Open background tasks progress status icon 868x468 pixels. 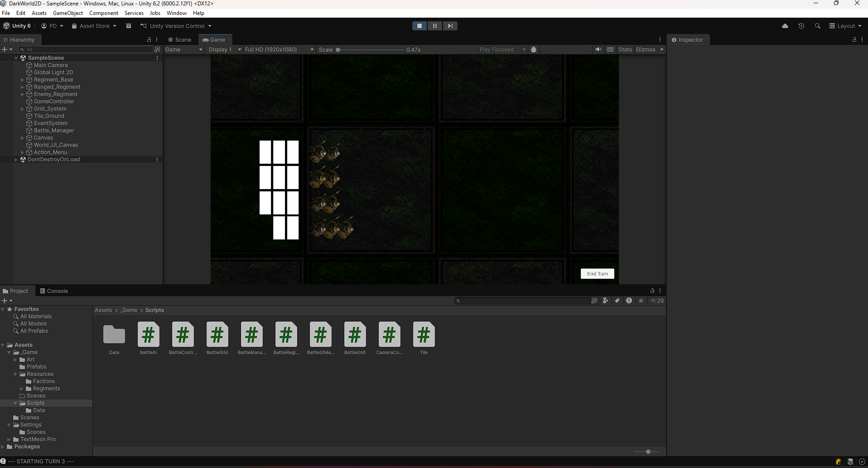click(x=862, y=462)
